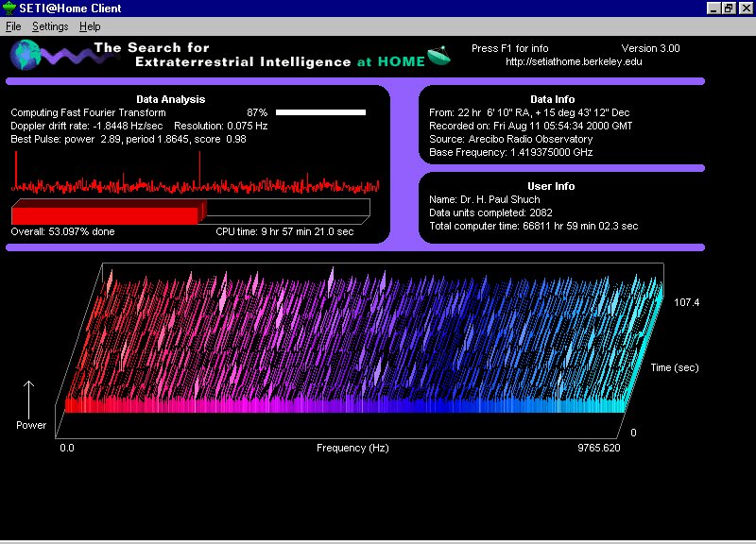Viewport: 756px width, 544px height.
Task: Click the 'From: 22 hr' coordinates line
Action: click(x=529, y=112)
